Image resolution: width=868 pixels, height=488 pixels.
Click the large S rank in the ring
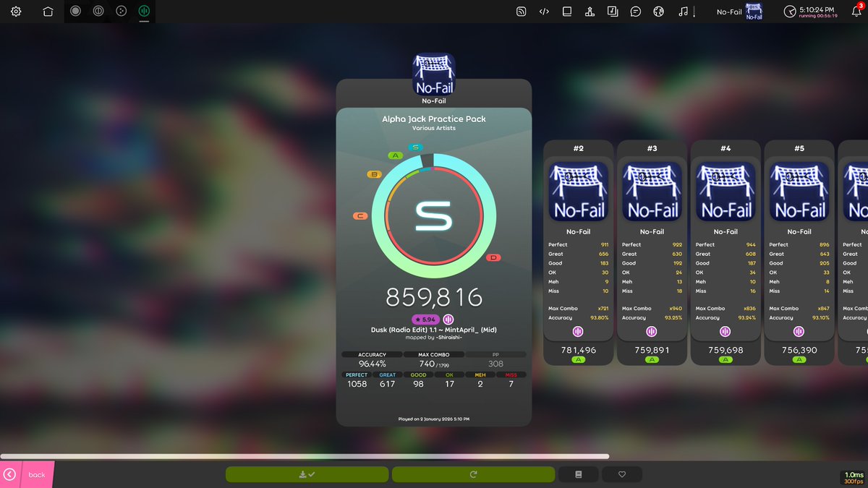434,215
